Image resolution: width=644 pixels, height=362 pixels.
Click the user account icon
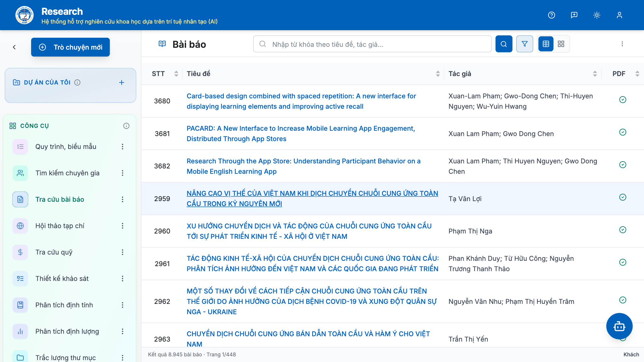(x=619, y=15)
